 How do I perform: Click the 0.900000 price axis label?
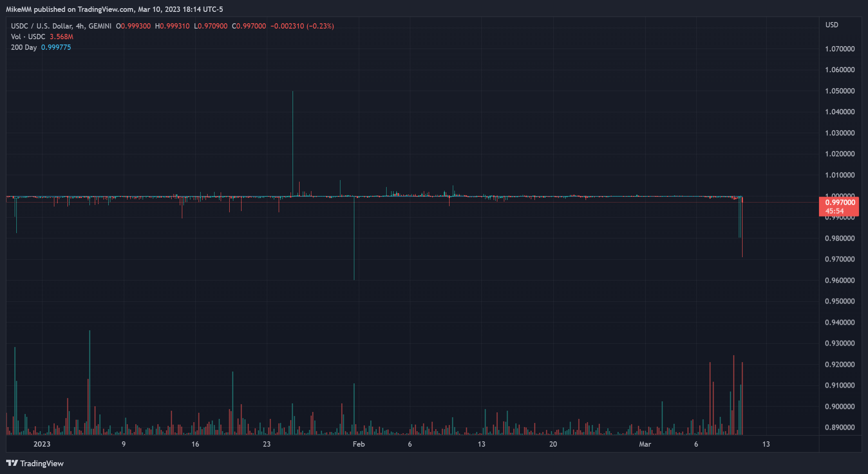[840, 407]
